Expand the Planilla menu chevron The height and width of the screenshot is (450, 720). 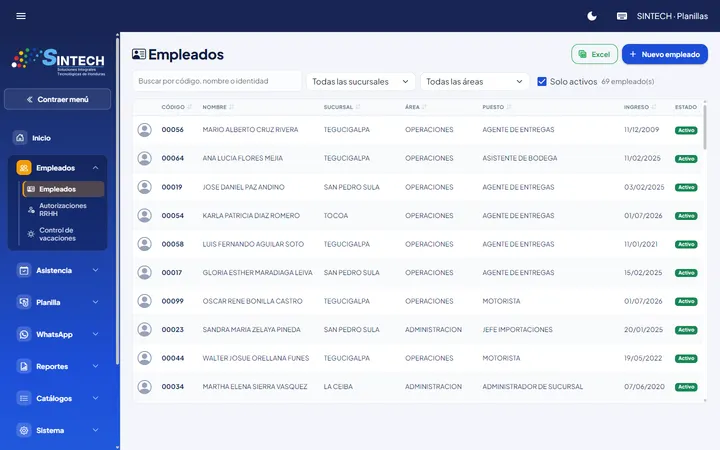pyautogui.click(x=96, y=302)
